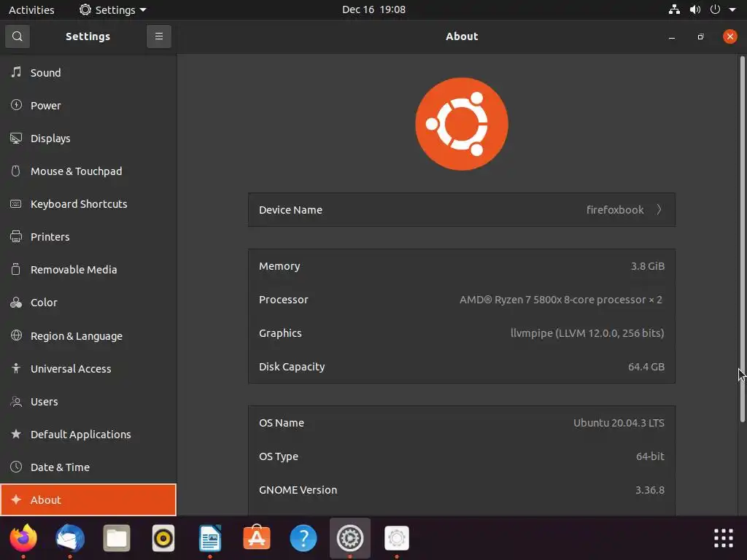The width and height of the screenshot is (747, 560).
Task: Click the volume icon in top bar
Action: coord(695,9)
